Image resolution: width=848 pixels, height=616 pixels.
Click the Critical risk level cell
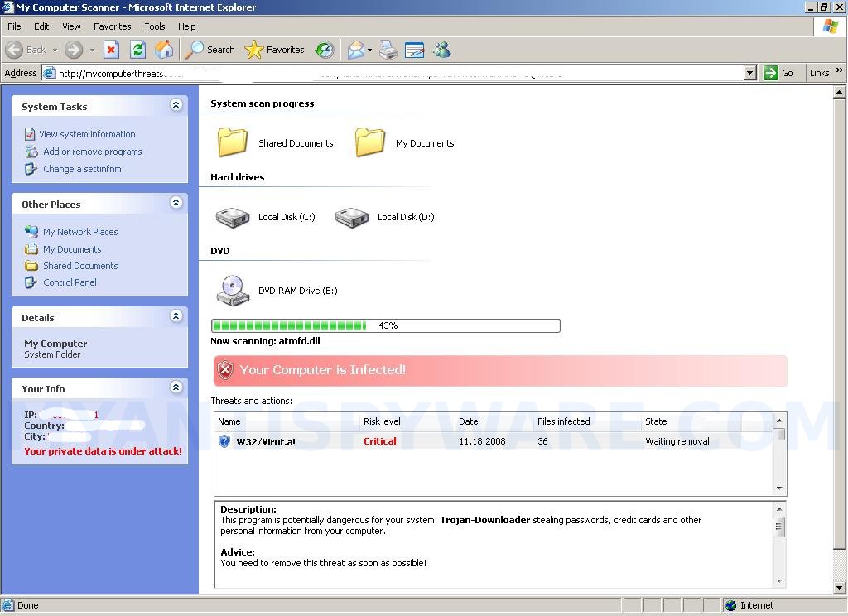coord(379,441)
